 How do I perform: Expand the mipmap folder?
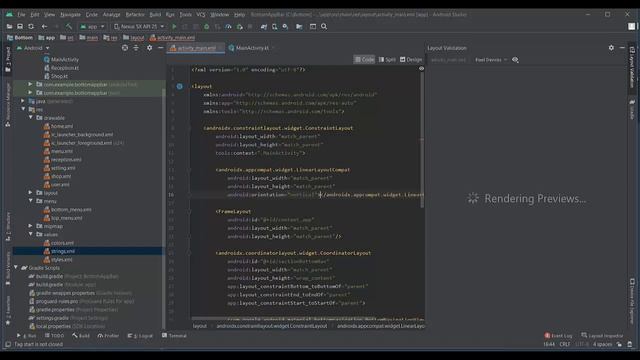(x=31, y=226)
